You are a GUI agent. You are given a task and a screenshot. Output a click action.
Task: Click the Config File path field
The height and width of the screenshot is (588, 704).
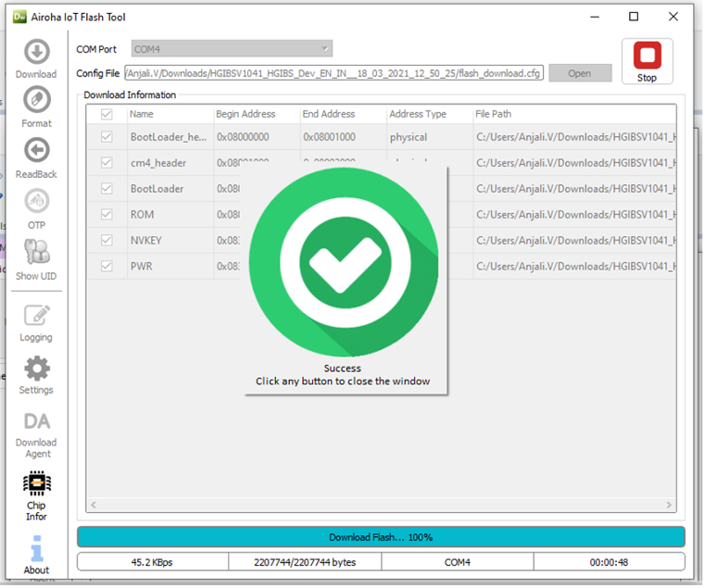(334, 74)
